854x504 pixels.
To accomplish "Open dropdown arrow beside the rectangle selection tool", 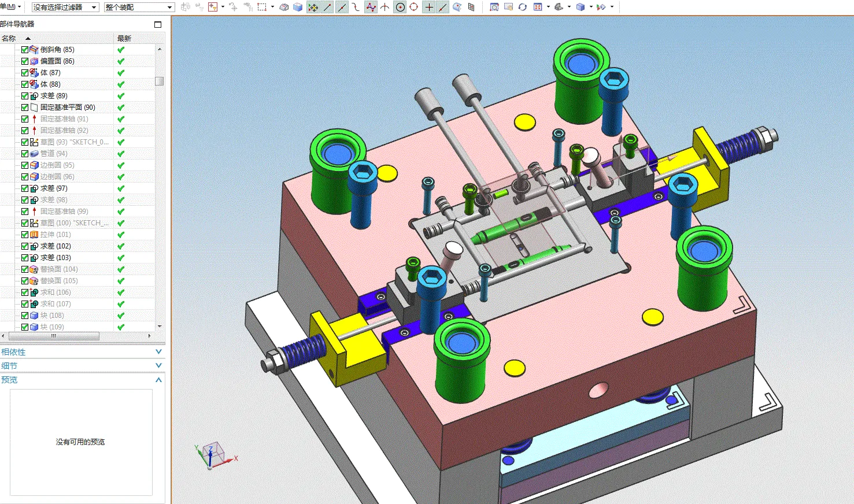I will tap(272, 7).
